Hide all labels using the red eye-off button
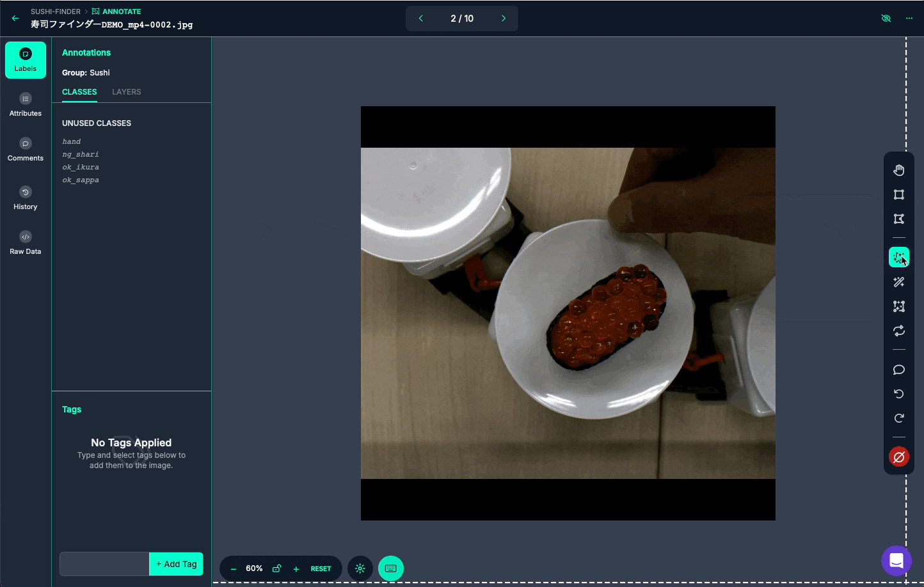The image size is (924, 587). 898,456
